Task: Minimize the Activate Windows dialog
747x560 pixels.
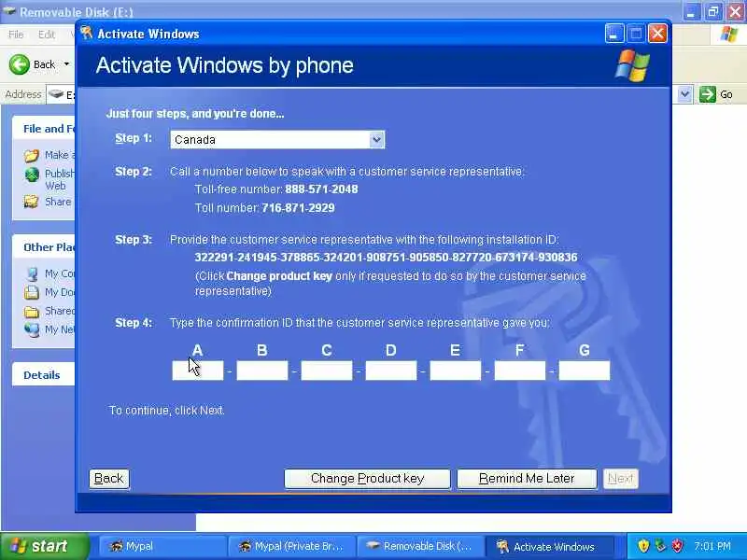Action: pos(614,34)
